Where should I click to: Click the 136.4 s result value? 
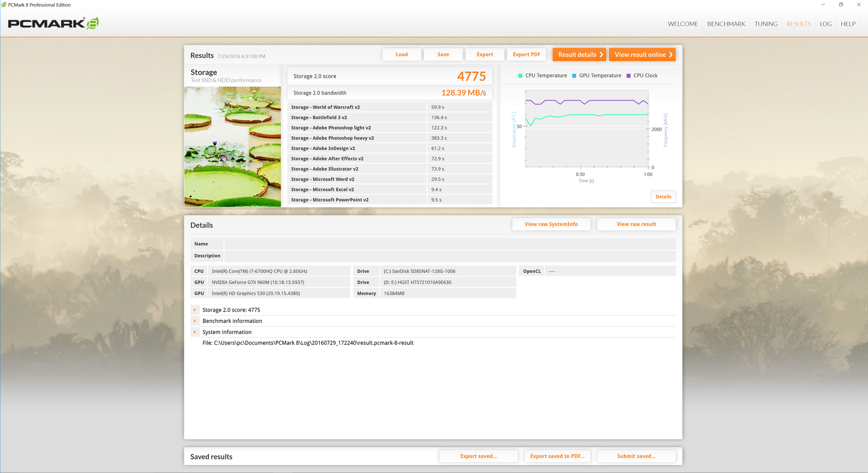439,118
